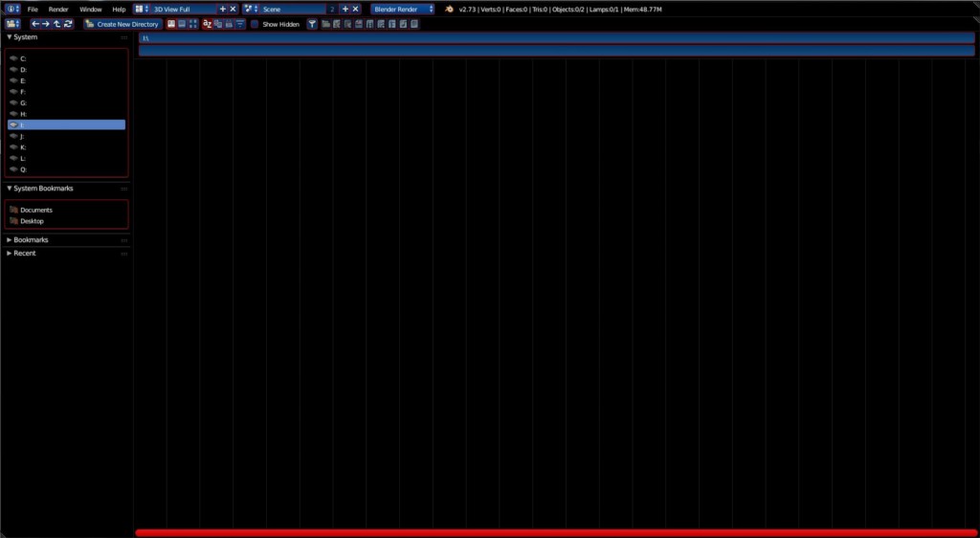Expand the Bookmarks panel
Image resolution: width=980 pixels, height=538 pixels.
(x=10, y=240)
